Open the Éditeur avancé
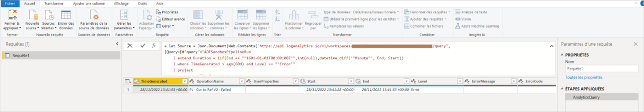 click(170, 19)
